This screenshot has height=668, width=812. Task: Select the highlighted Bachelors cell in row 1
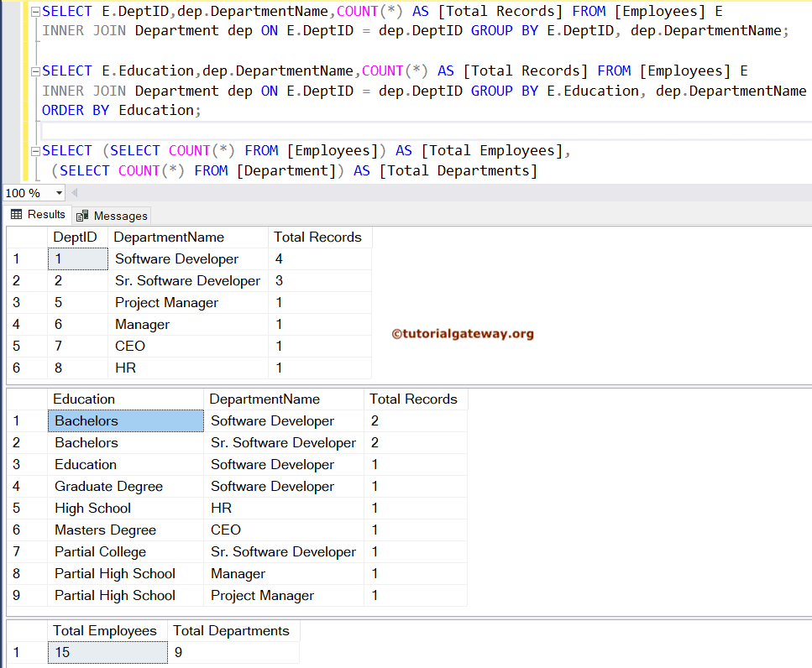pyautogui.click(x=126, y=420)
